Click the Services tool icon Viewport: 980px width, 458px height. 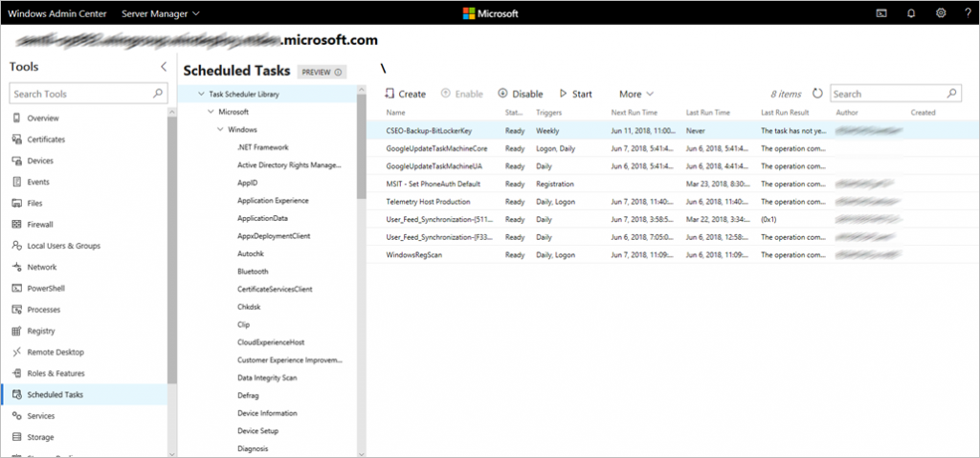16,416
